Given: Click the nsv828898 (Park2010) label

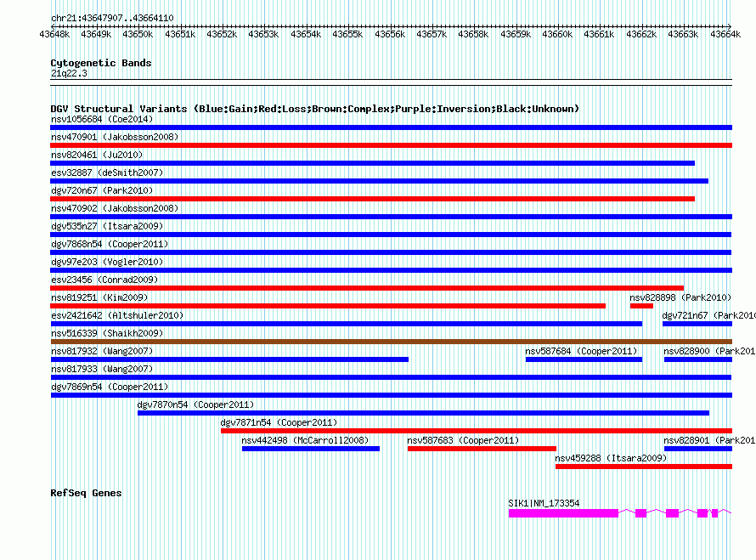Looking at the screenshot, I should point(680,297).
